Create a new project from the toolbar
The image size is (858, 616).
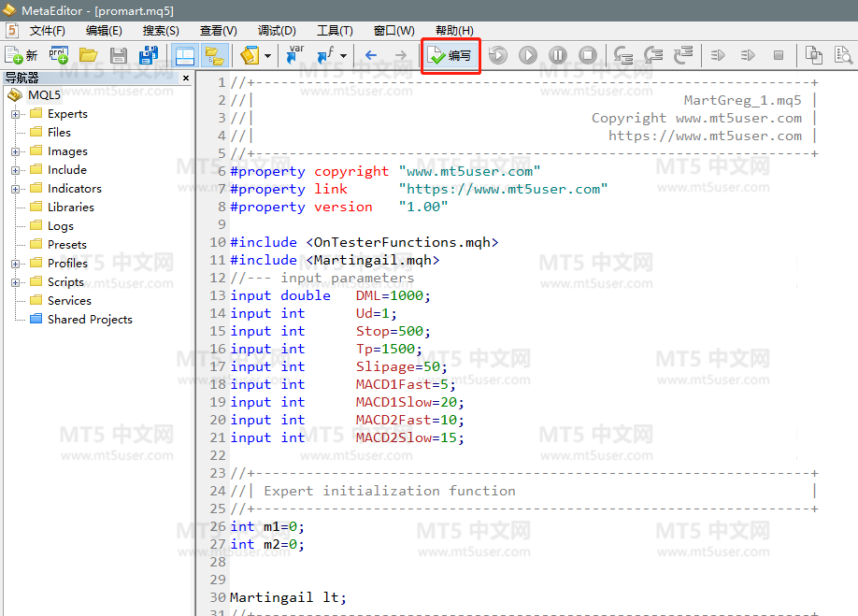(x=59, y=55)
